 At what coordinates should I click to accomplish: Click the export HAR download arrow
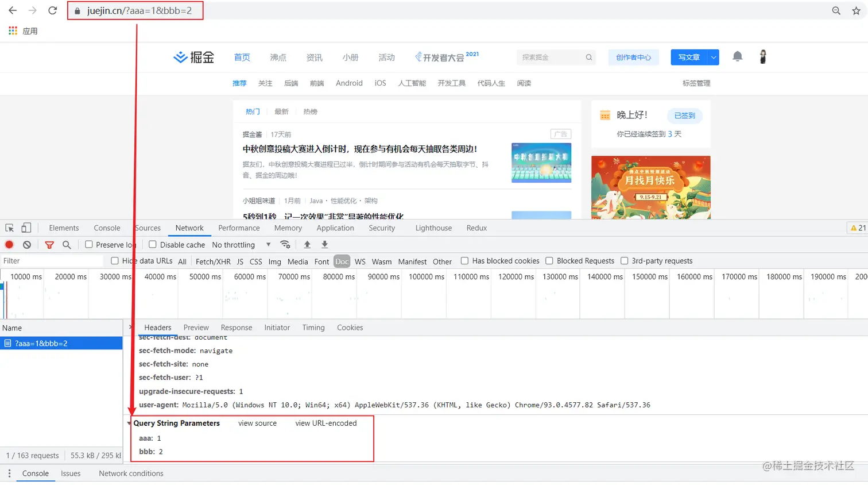[x=325, y=245]
